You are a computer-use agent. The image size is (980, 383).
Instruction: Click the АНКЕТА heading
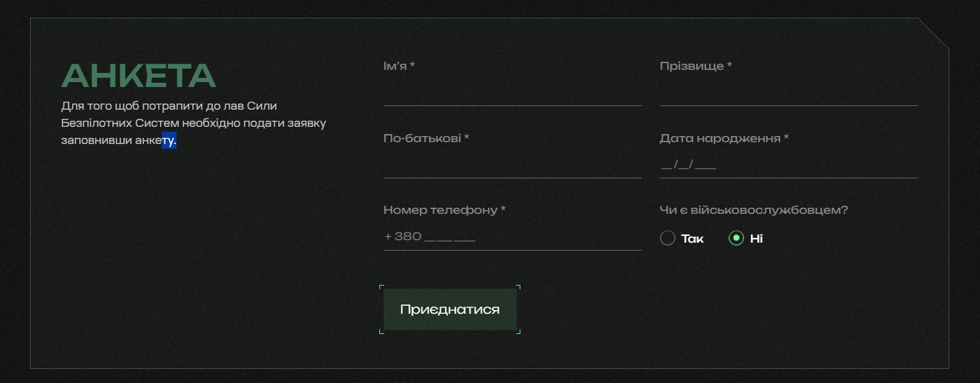139,76
